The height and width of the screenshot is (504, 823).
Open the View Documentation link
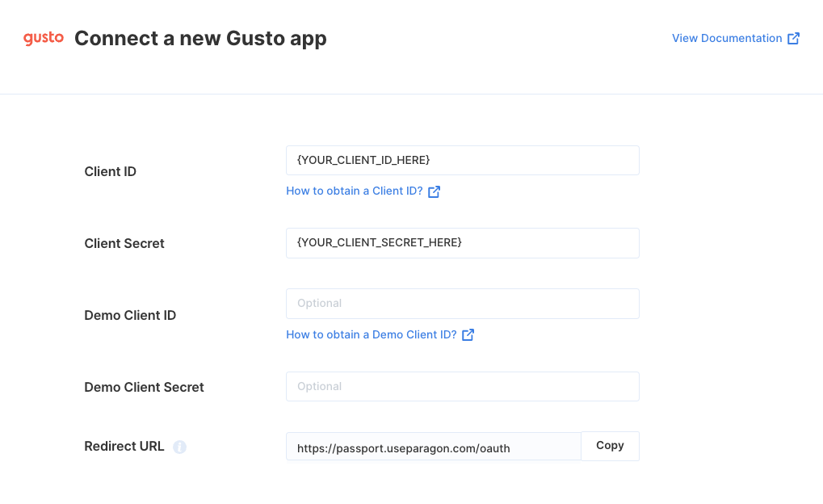pyautogui.click(x=727, y=38)
